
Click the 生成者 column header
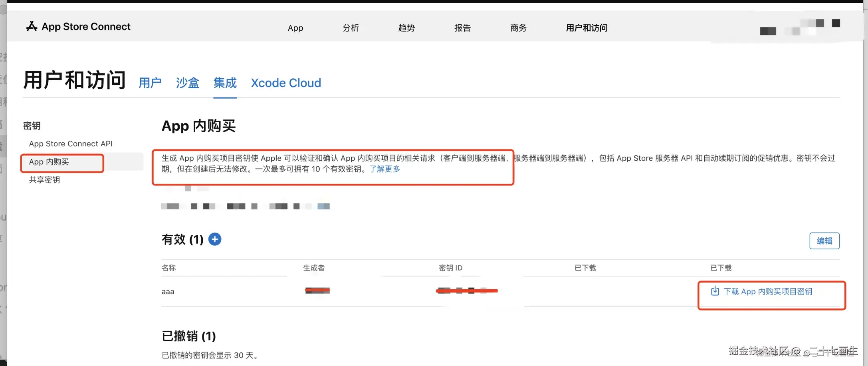(314, 268)
